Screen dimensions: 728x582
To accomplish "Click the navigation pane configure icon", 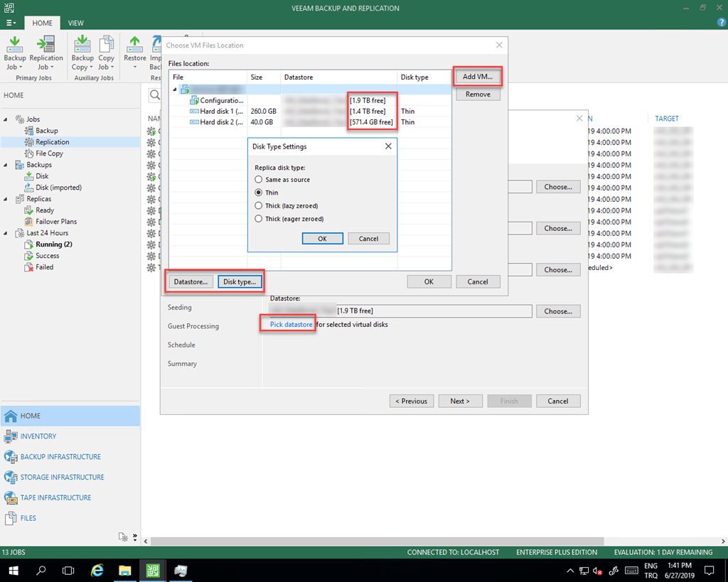I will 123,537.
